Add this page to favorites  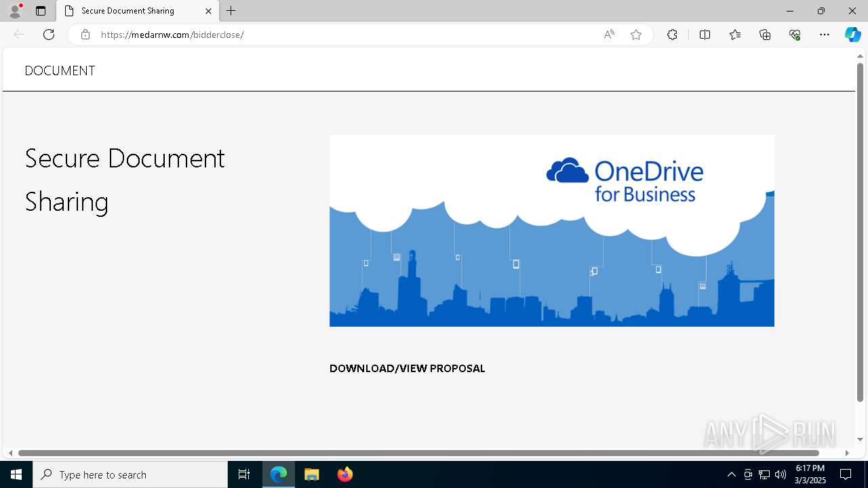[636, 35]
